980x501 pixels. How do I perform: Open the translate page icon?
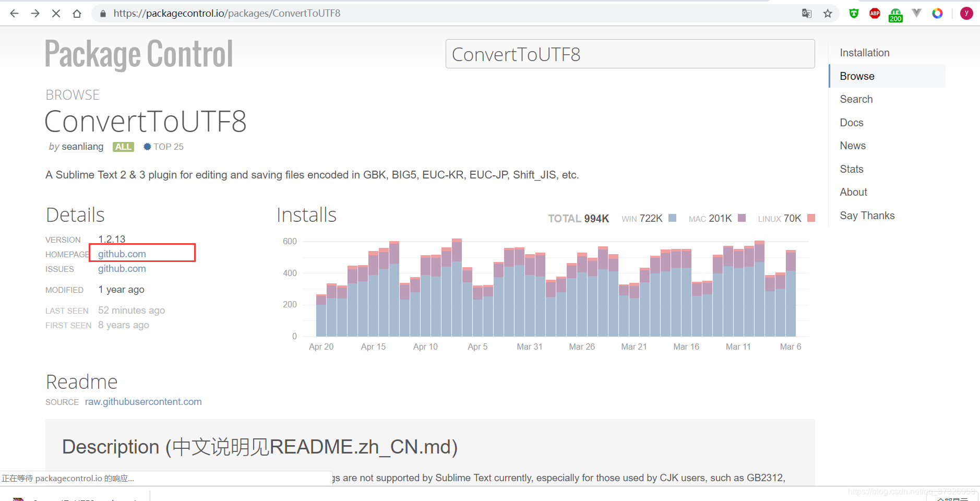807,14
